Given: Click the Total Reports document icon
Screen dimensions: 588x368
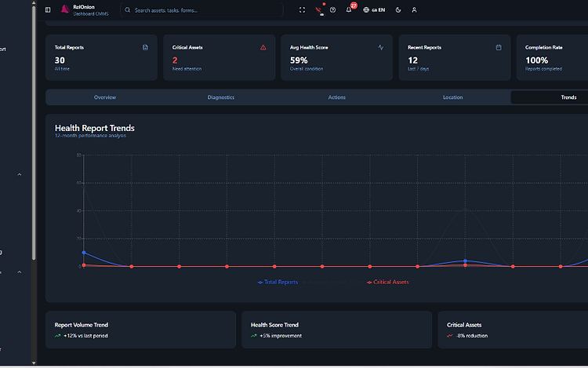Looking at the screenshot, I should [145, 47].
